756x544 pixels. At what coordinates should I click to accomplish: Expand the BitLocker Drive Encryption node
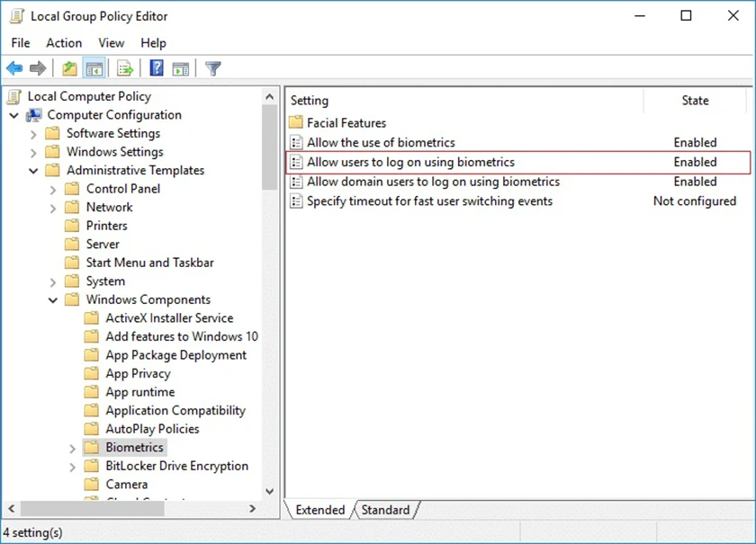(72, 467)
